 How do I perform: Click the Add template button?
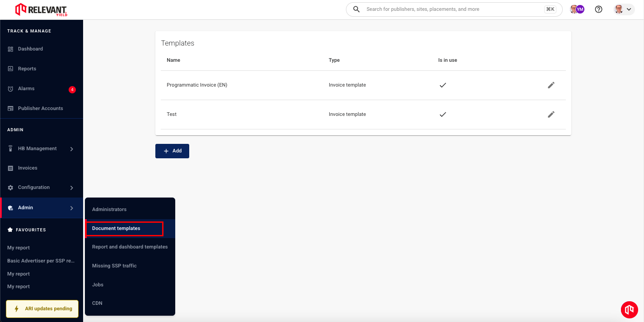click(172, 151)
